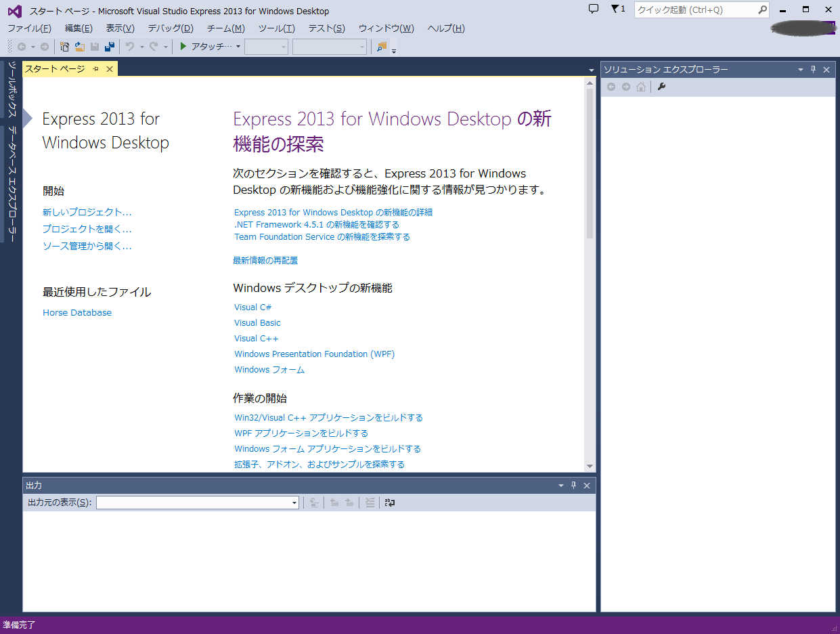The width and height of the screenshot is (840, 634).
Task: Click the Redo toolbar icon
Action: pyautogui.click(x=154, y=47)
